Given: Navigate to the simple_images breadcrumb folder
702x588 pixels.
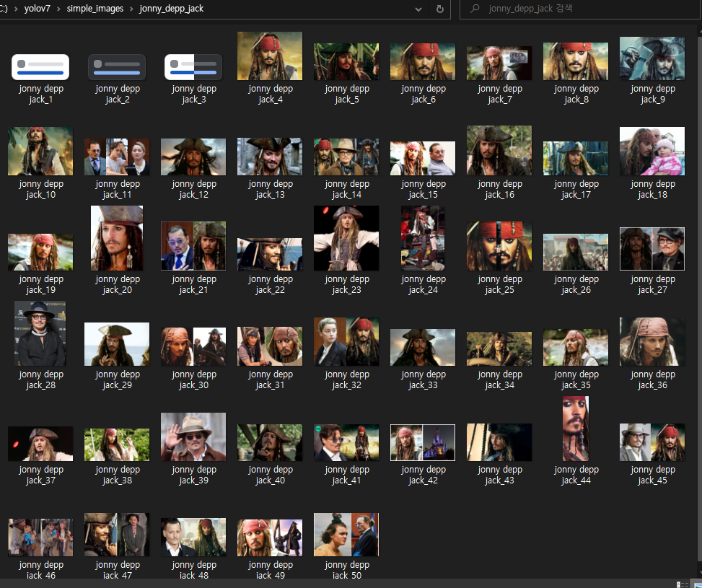Looking at the screenshot, I should pyautogui.click(x=95, y=9).
